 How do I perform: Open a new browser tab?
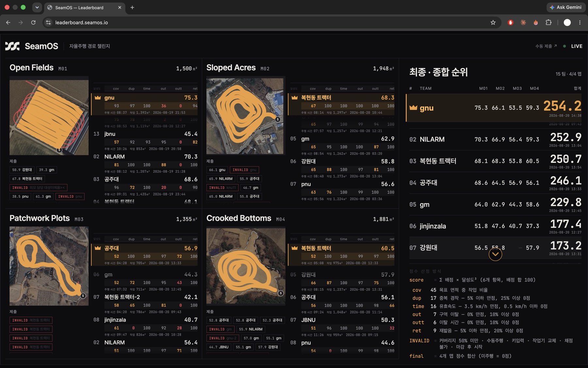coord(132,8)
